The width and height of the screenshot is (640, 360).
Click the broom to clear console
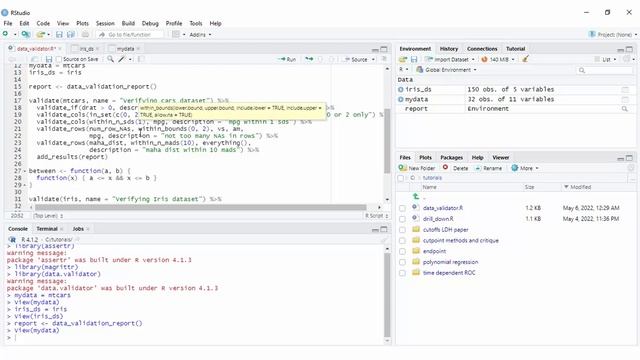pyautogui.click(x=384, y=240)
